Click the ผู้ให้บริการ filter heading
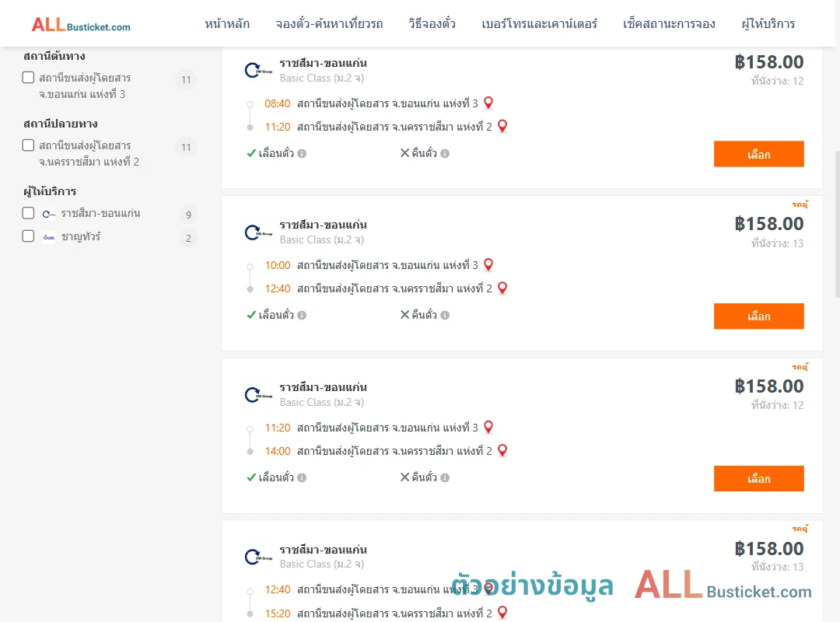 point(50,191)
